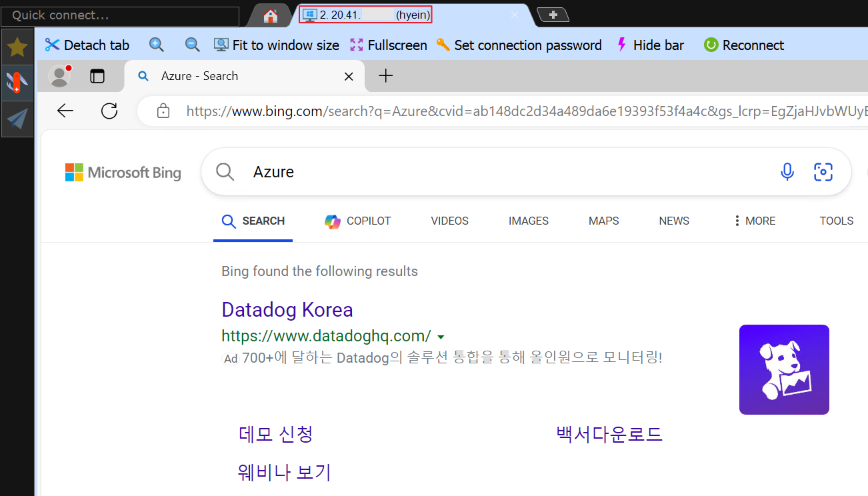Open the home tab icon

[270, 15]
